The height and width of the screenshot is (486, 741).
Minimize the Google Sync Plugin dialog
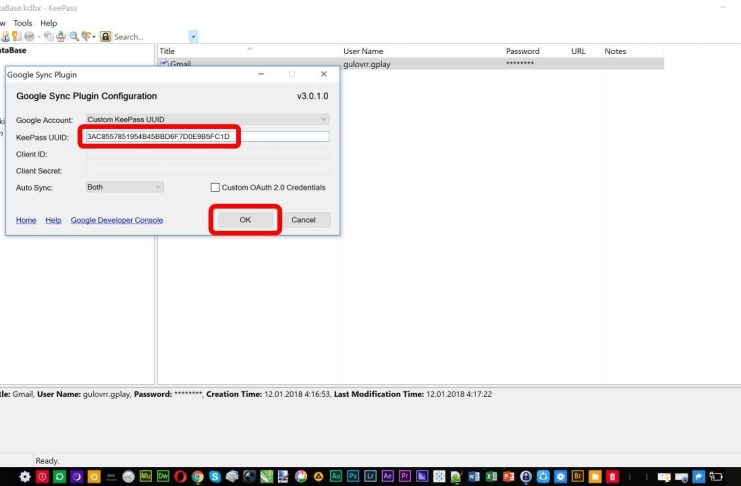[x=261, y=74]
